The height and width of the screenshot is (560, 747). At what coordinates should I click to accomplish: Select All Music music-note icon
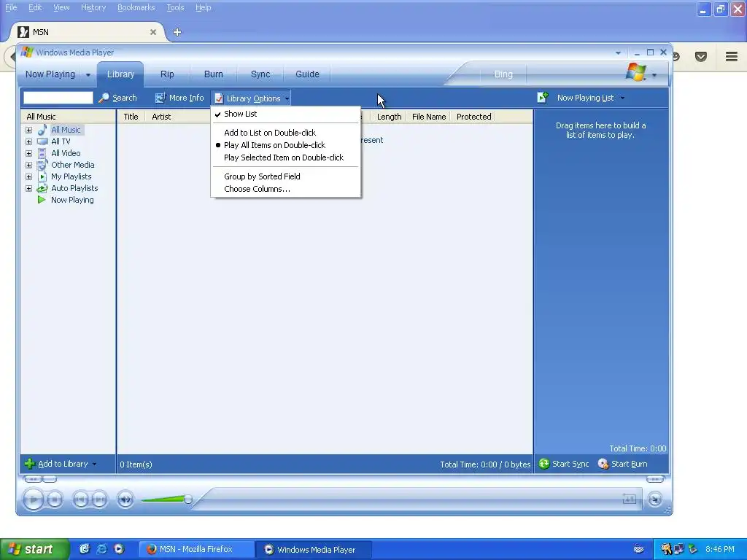42,130
